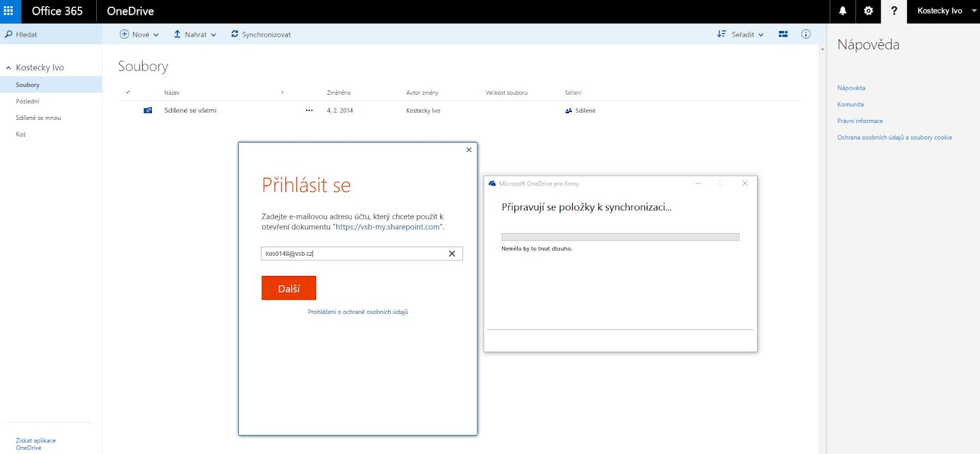
Task: Open Sdílené se mnou in navigation
Action: coord(39,118)
